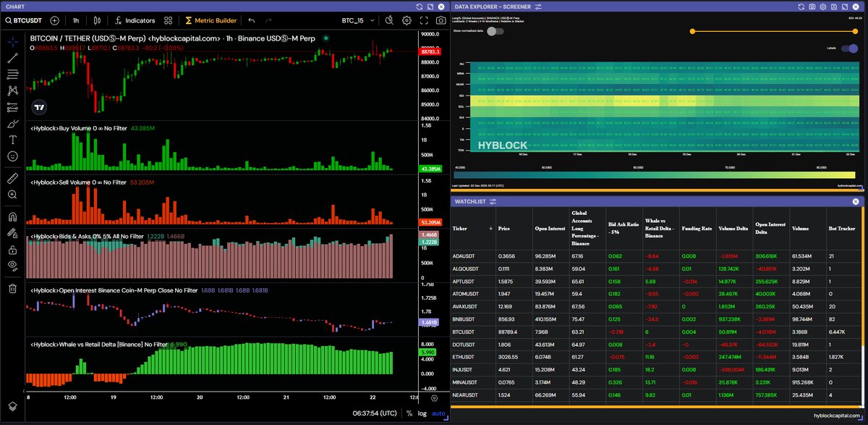Toggle log scale on price axis
Image resolution: width=868 pixels, height=425 pixels.
(422, 413)
